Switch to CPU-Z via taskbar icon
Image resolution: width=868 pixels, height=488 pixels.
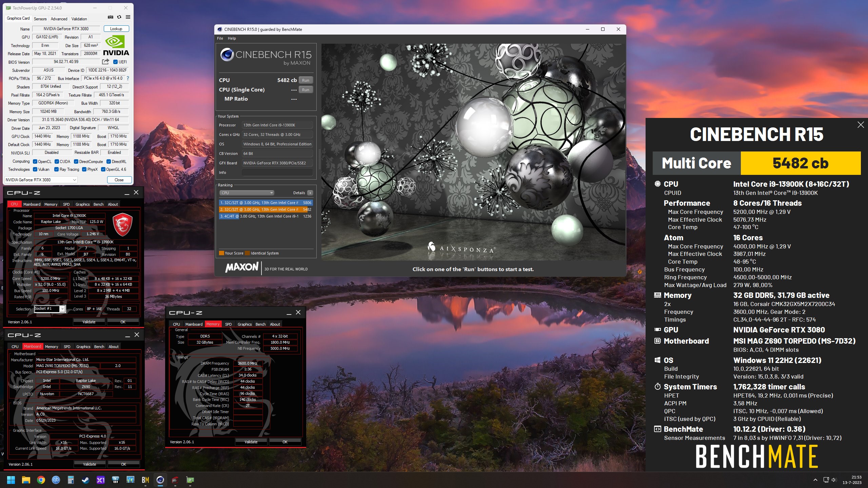click(175, 480)
